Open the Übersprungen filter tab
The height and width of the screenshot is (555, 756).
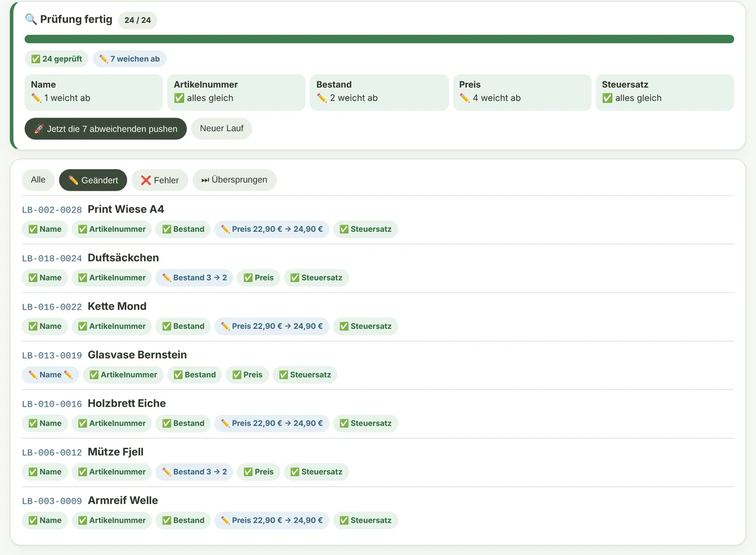click(234, 180)
